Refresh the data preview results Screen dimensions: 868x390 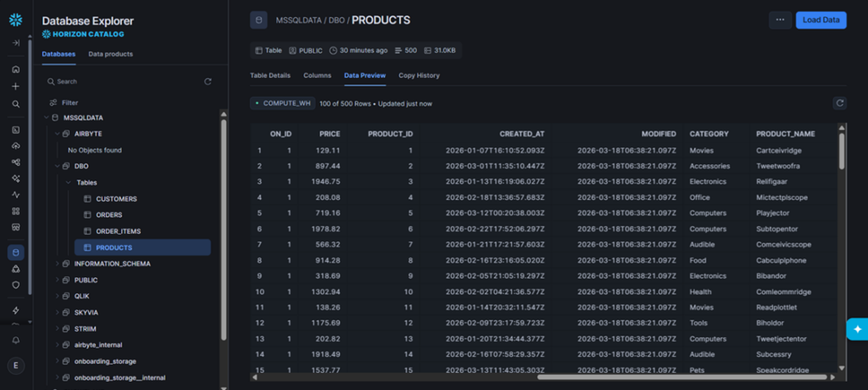click(x=839, y=103)
